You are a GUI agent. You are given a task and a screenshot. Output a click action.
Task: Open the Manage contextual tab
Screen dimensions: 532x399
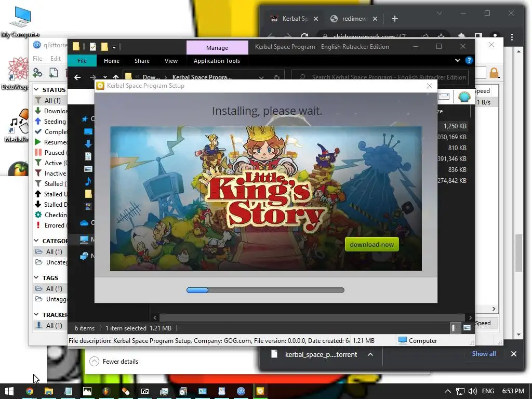coord(217,47)
